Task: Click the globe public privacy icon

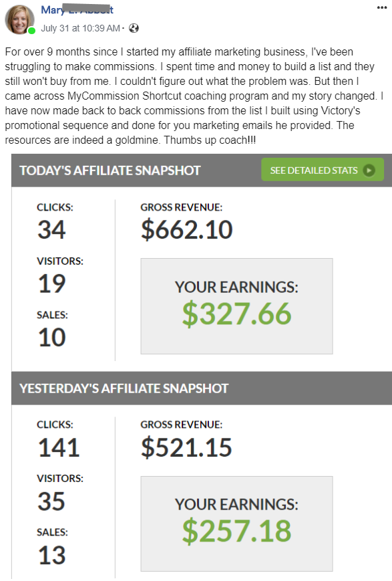Action: point(134,28)
